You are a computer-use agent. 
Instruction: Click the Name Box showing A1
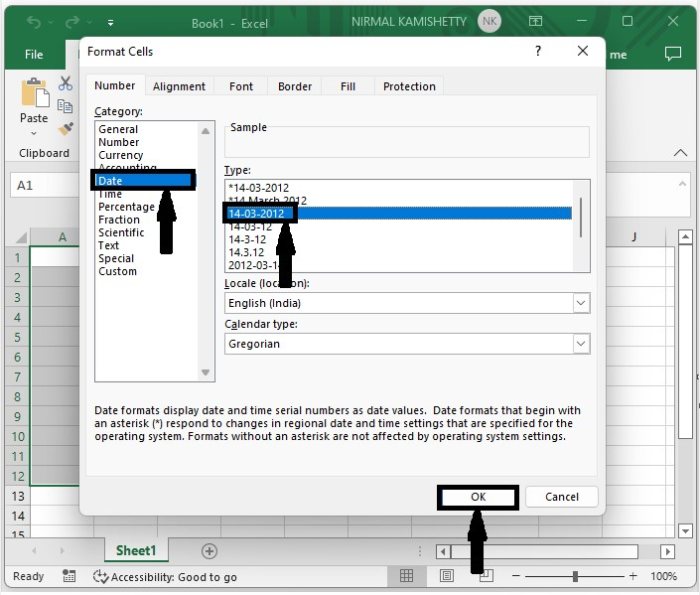[45, 185]
